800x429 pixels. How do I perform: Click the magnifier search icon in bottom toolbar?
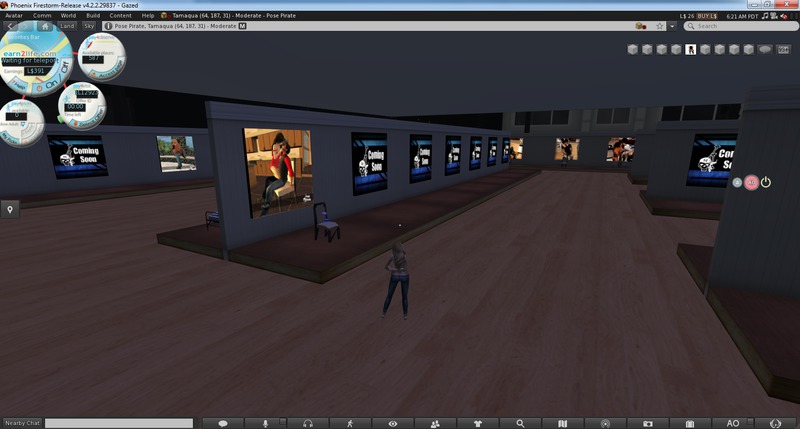click(520, 424)
